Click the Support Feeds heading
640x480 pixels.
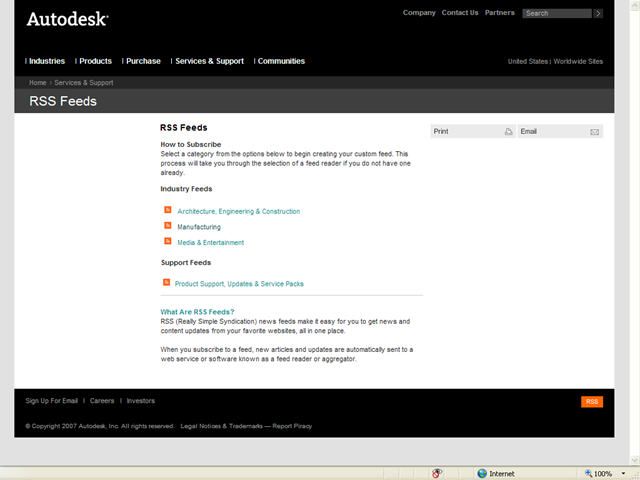(x=186, y=262)
